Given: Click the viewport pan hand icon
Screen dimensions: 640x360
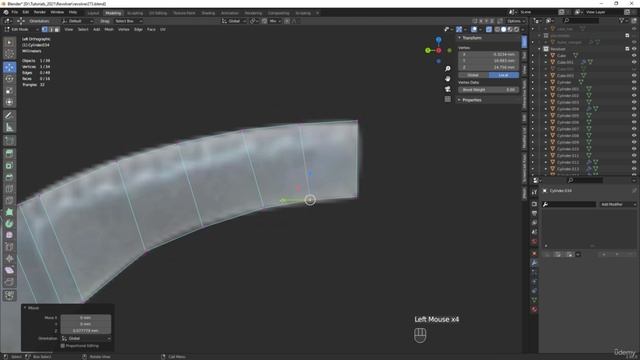Looking at the screenshot, I should click(x=448, y=79).
